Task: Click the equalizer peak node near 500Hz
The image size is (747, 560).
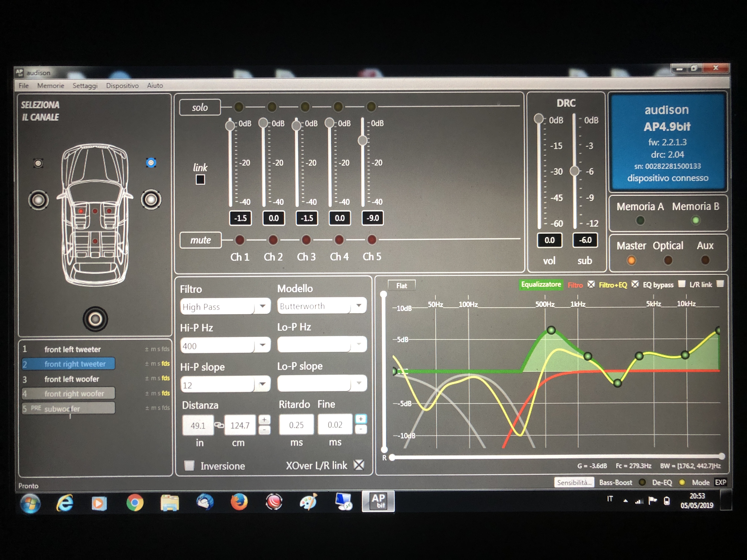Action: 551,330
